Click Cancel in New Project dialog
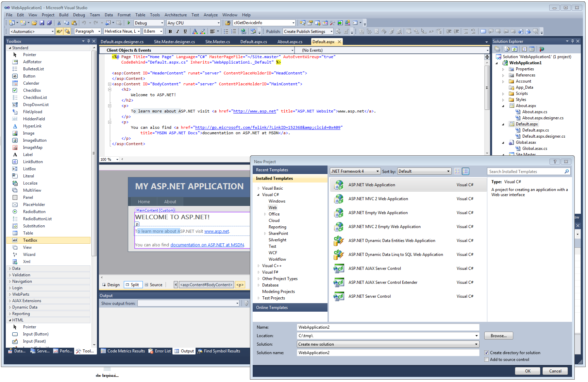This screenshot has height=382, width=588. pyautogui.click(x=555, y=371)
